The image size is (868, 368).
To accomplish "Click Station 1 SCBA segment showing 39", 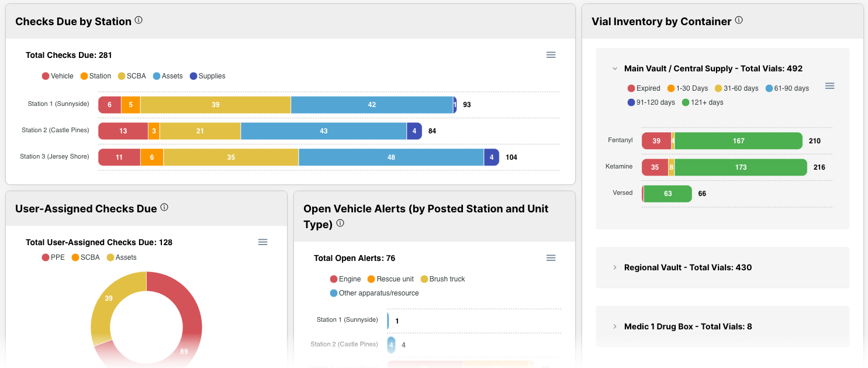I will (x=216, y=105).
